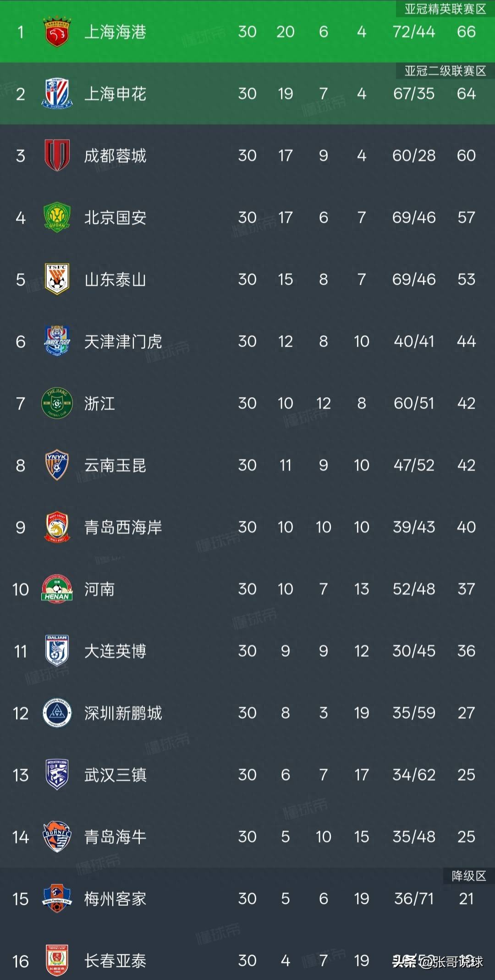Open team name 青岛海牛
The image size is (495, 980).
(x=115, y=837)
